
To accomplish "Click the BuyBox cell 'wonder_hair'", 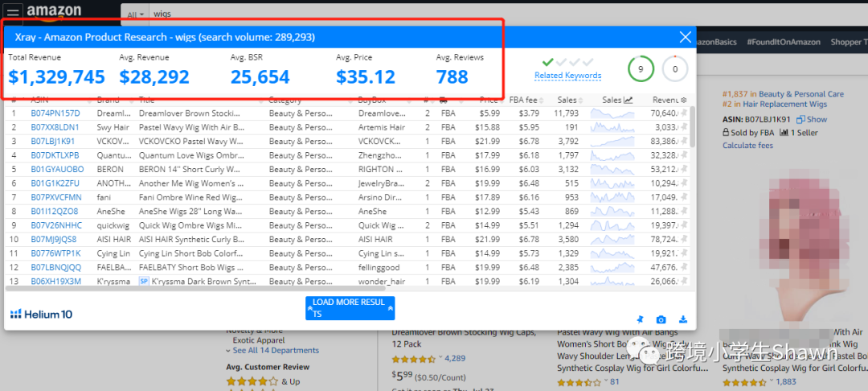I will 382,282.
